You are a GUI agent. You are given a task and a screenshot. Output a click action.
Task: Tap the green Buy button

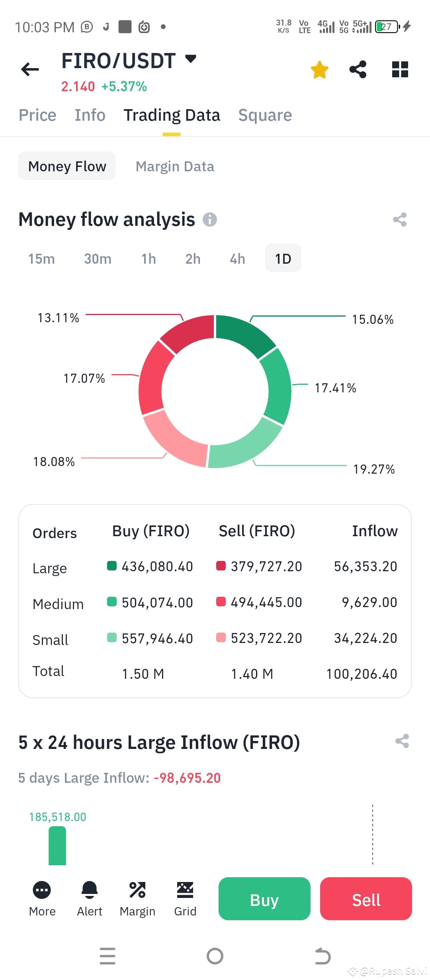pos(264,899)
